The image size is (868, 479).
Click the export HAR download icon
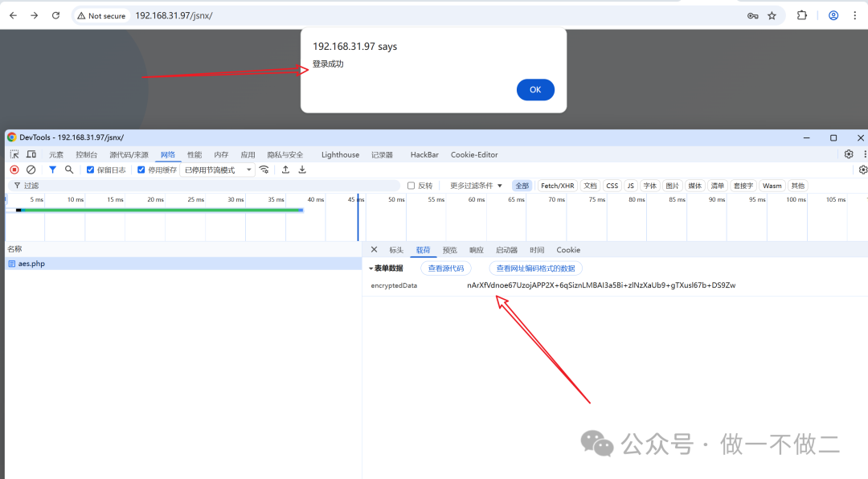click(x=302, y=170)
